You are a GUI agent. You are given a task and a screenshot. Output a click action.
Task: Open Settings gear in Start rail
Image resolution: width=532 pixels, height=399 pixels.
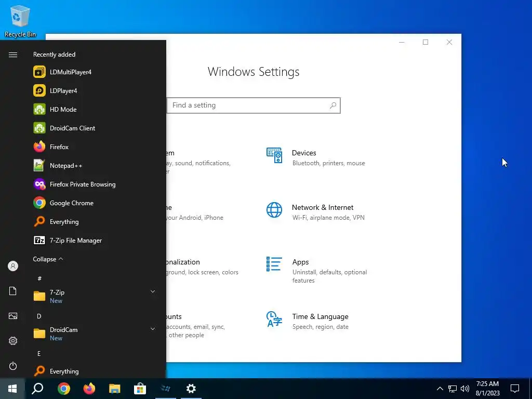pos(13,341)
